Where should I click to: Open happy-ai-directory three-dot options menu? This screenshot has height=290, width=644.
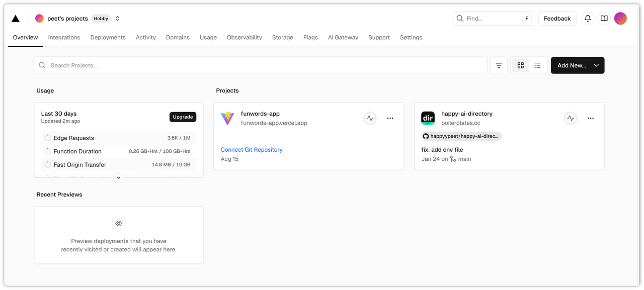pyautogui.click(x=591, y=118)
